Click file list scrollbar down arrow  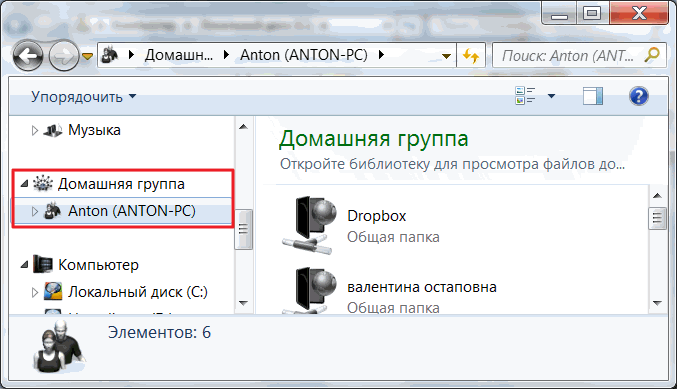click(x=658, y=303)
